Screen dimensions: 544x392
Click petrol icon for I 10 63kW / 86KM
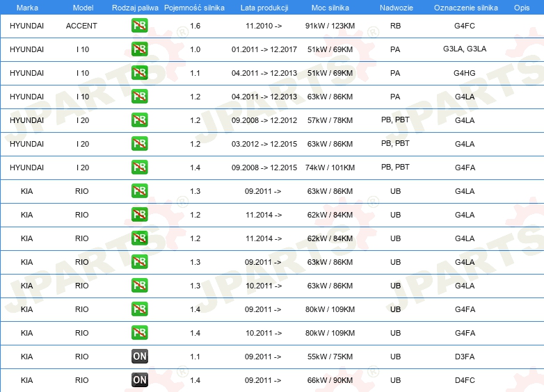139,97
